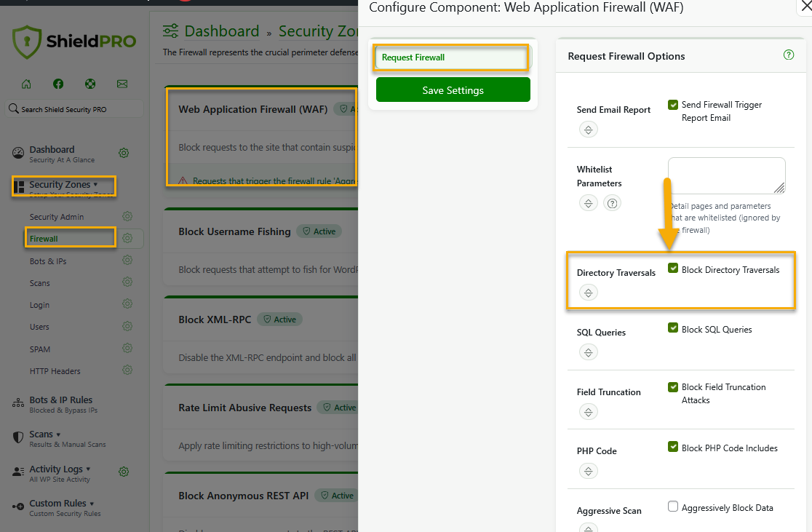Open Block XML-RPC card

coord(261,336)
